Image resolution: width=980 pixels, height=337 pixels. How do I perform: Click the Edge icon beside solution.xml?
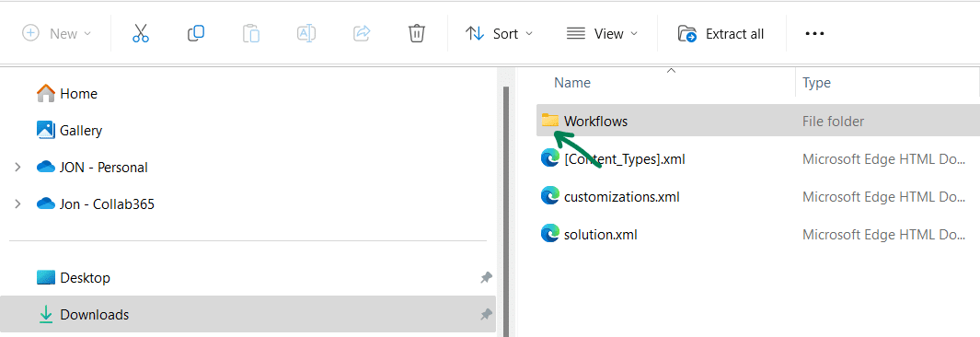pyautogui.click(x=550, y=234)
